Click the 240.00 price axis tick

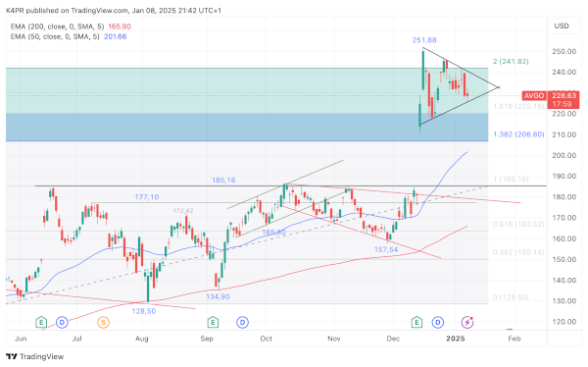click(564, 72)
